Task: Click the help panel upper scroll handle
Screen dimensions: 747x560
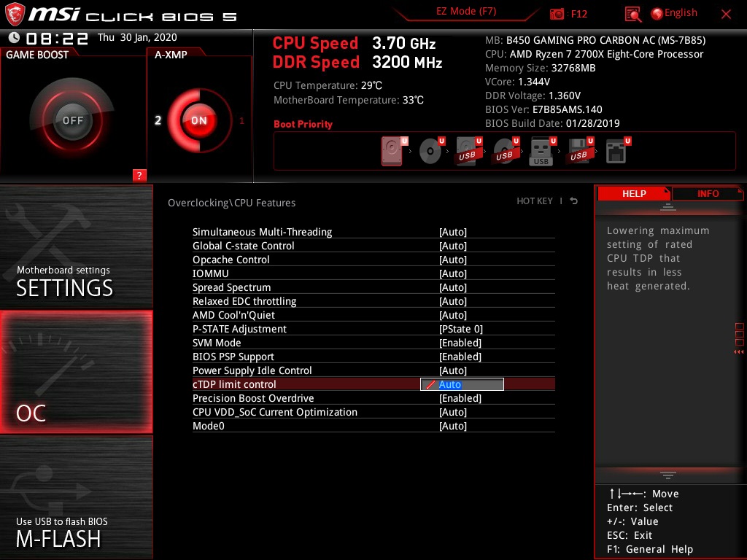Action: pyautogui.click(x=668, y=206)
